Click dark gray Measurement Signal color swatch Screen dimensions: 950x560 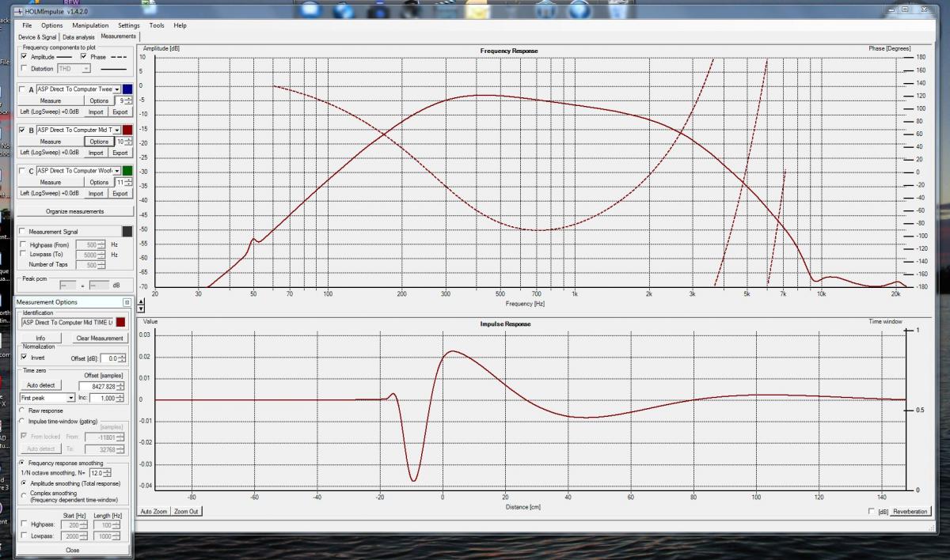127,231
